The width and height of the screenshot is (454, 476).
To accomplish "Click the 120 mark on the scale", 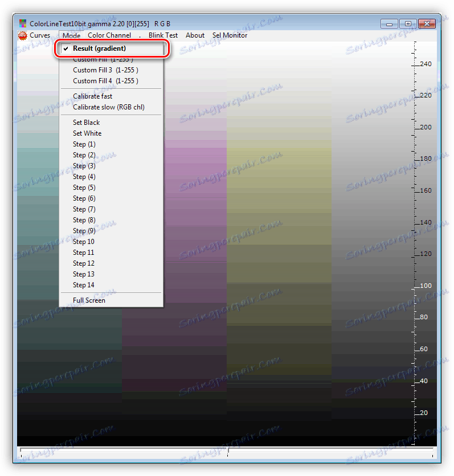I will click(x=426, y=254).
